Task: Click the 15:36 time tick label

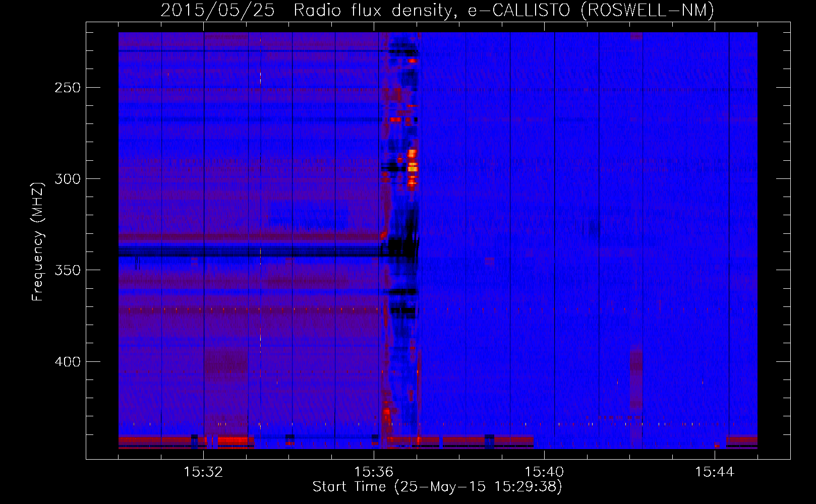Action: [374, 472]
